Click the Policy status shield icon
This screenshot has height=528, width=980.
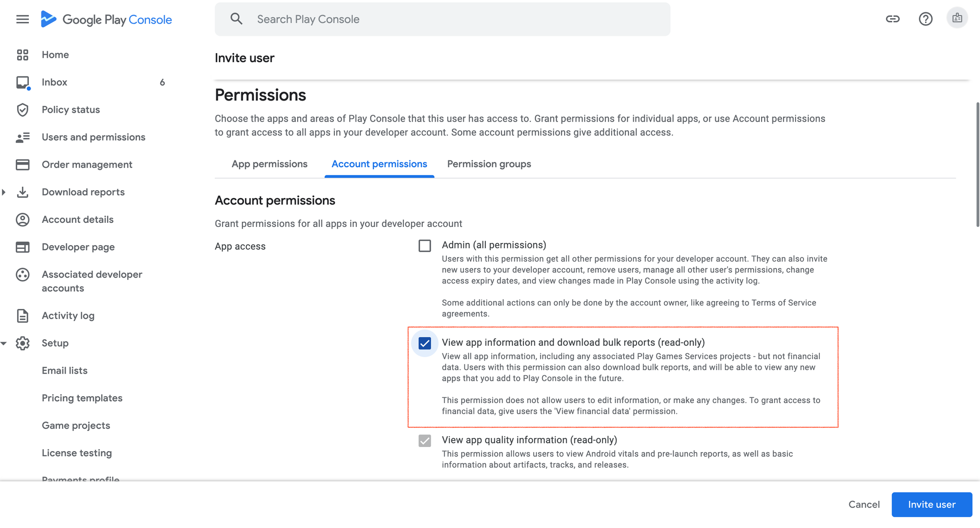22,110
